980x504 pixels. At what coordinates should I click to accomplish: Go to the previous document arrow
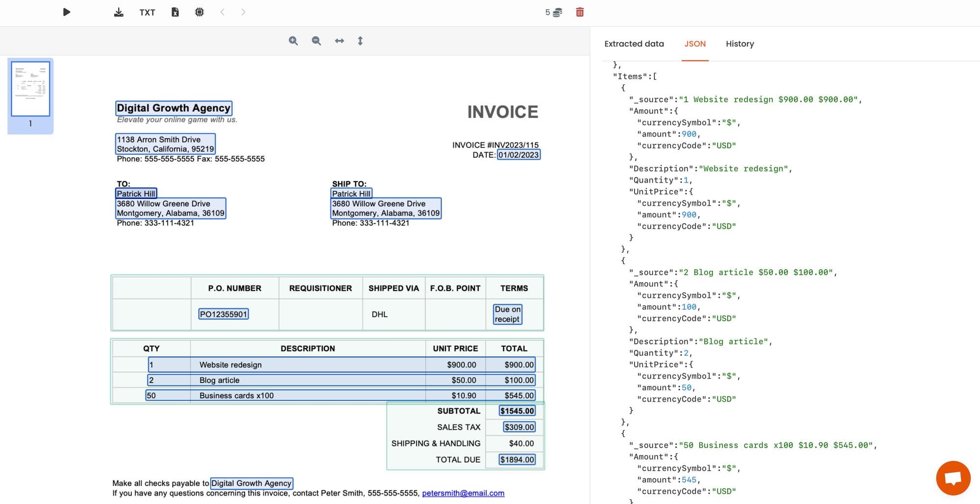[222, 12]
